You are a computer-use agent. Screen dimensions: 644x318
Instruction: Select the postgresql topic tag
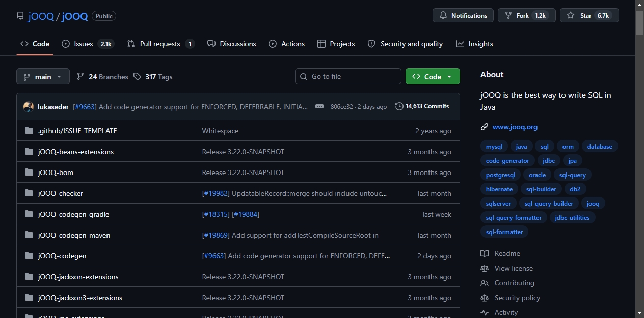[500, 175]
